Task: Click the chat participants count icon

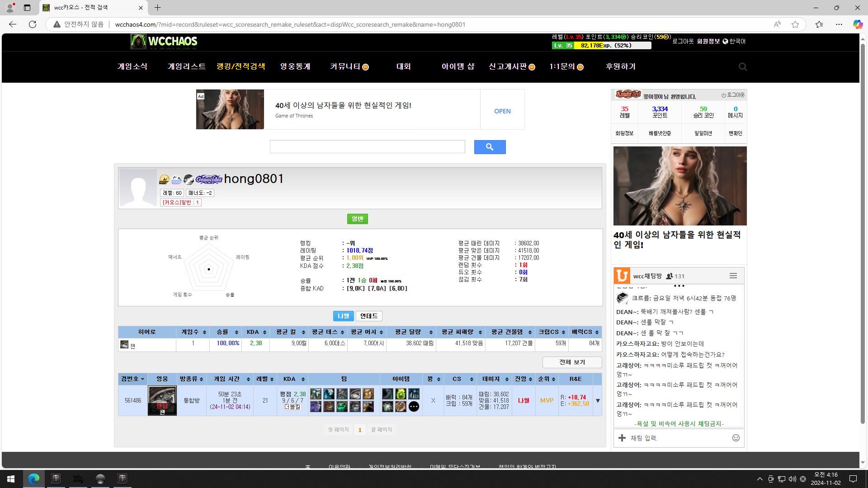Action: pos(670,276)
